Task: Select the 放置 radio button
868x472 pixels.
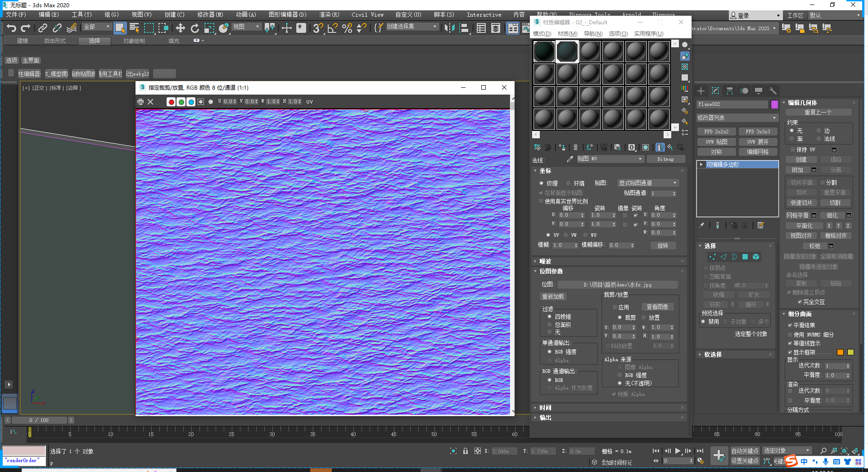Action: 644,317
